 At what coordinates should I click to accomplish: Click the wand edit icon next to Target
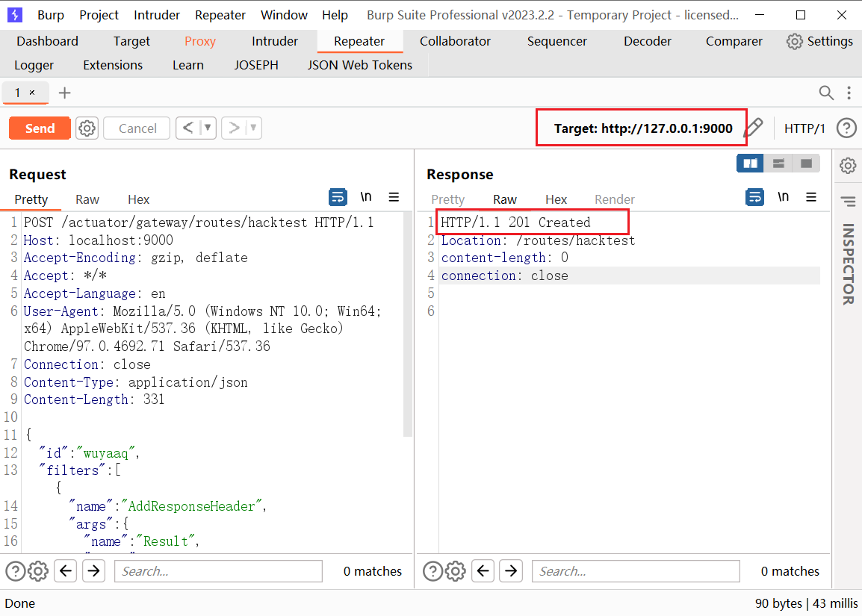tap(754, 128)
